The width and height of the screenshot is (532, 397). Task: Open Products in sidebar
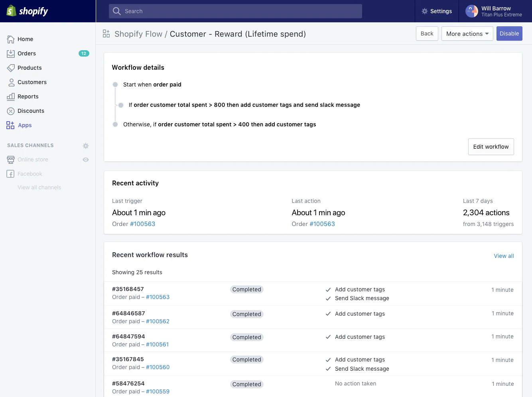pyautogui.click(x=30, y=68)
